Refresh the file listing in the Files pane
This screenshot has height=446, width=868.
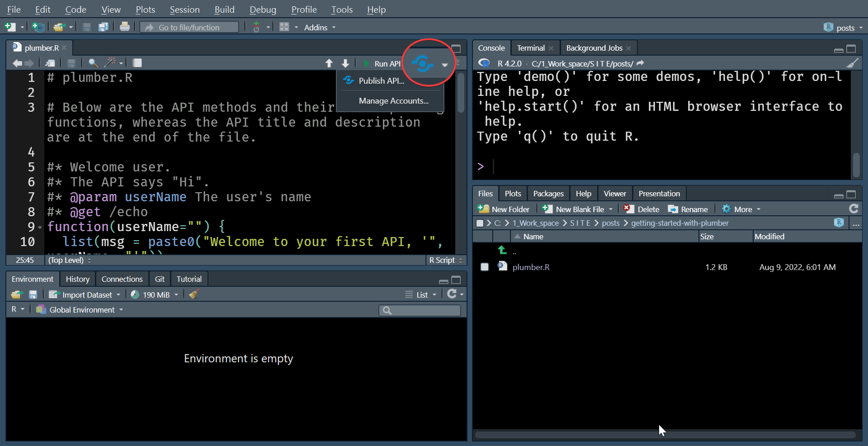coord(854,209)
